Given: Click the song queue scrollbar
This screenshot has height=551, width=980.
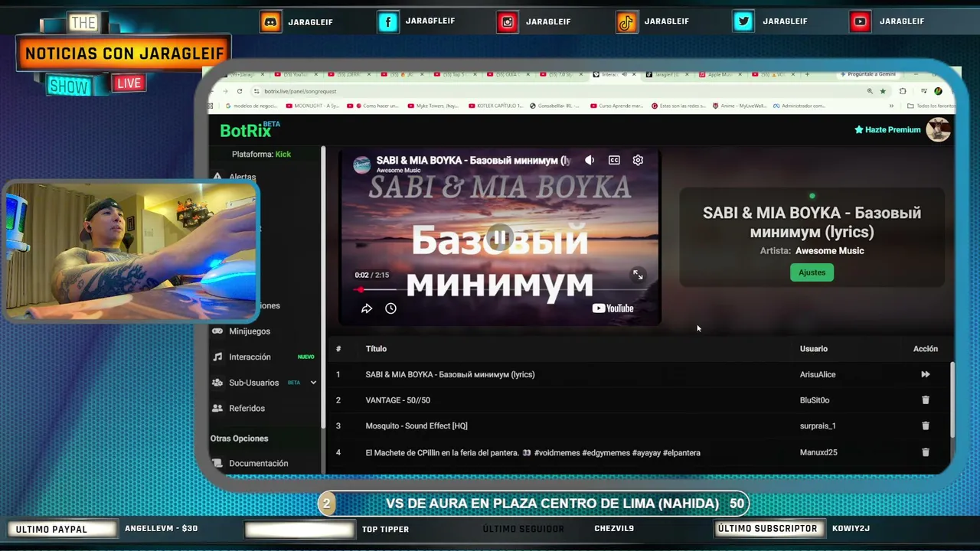Looking at the screenshot, I should pyautogui.click(x=952, y=400).
